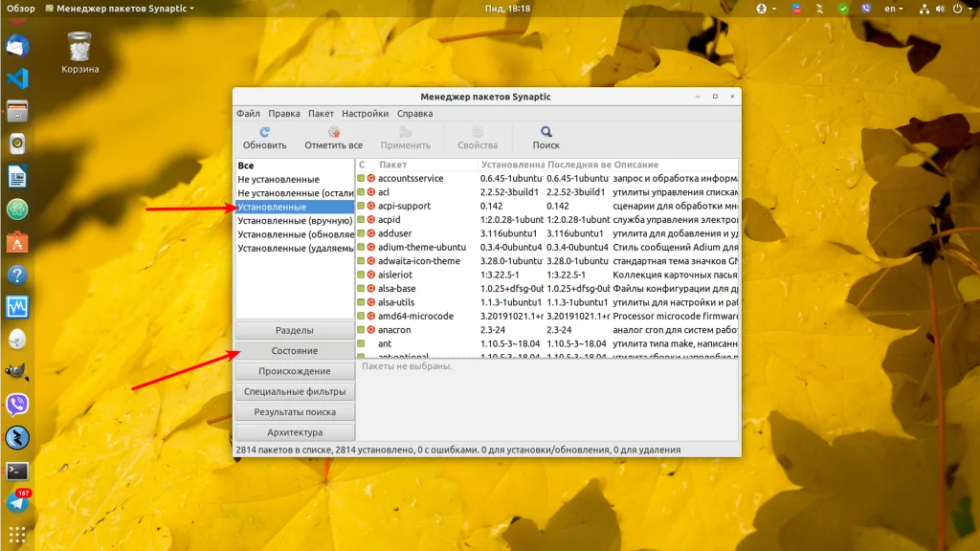This screenshot has width=980, height=551.
Task: Open the Менеджер пакетов Synaptic app menu
Action: coord(123,9)
